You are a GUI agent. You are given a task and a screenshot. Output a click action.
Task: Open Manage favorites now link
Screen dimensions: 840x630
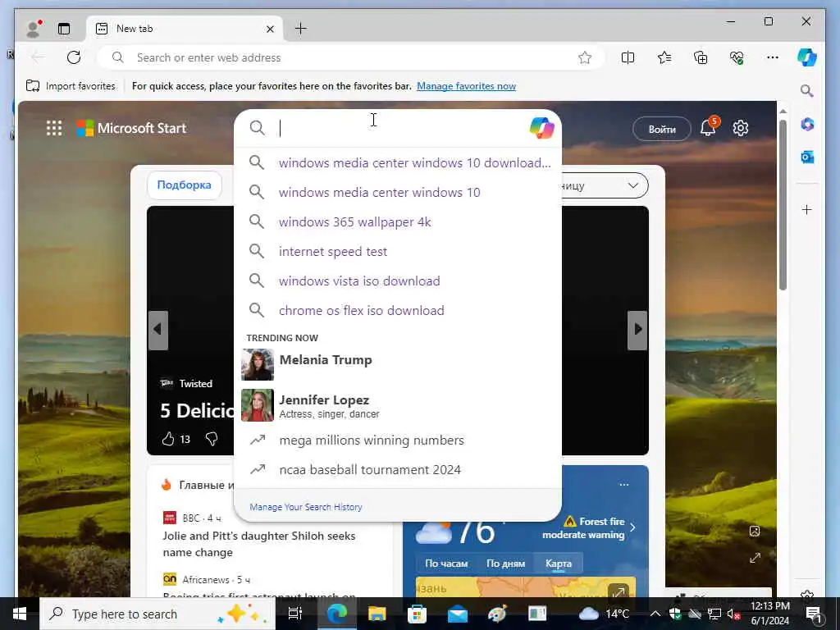pos(466,85)
